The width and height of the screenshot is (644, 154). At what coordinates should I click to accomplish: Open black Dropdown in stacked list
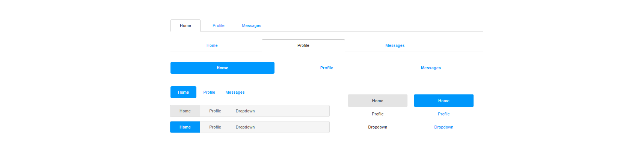pos(377,127)
